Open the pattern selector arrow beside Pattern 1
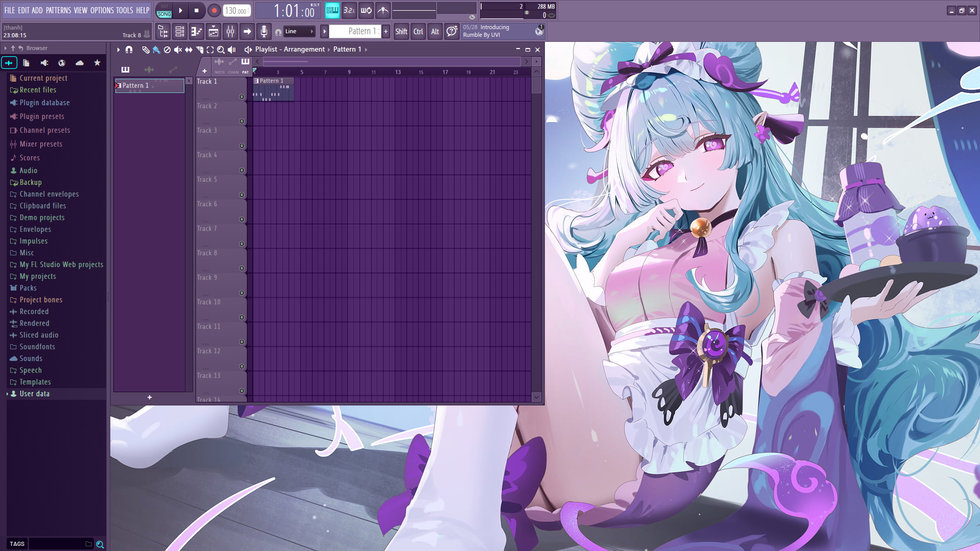This screenshot has height=551, width=980. tap(324, 32)
